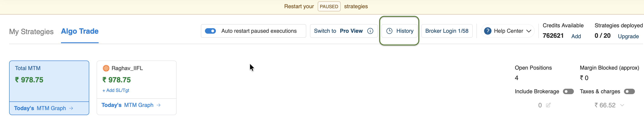Select the Algo Trade tab
644x116 pixels.
tap(80, 31)
